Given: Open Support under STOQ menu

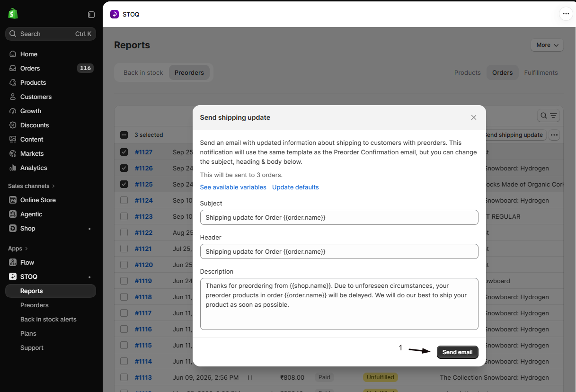Looking at the screenshot, I should coord(51,347).
